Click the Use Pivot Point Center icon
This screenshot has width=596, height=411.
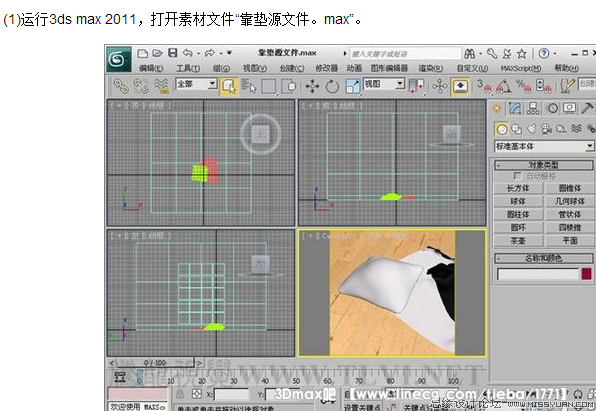pos(416,86)
